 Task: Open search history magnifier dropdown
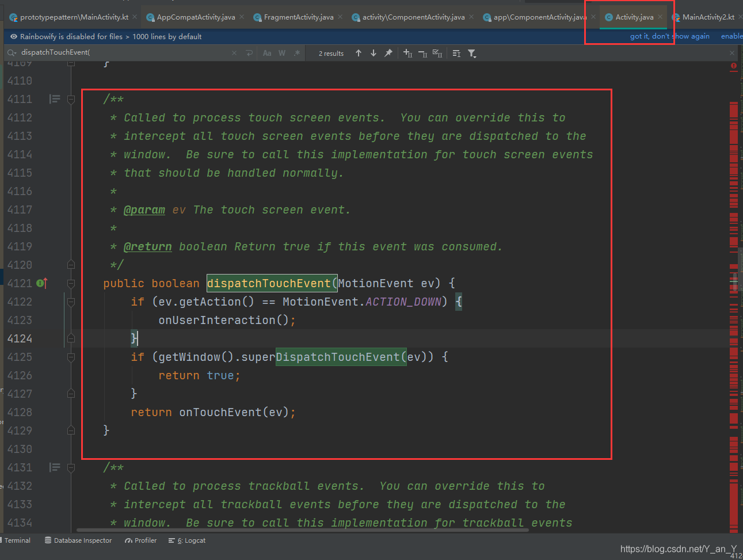click(11, 53)
